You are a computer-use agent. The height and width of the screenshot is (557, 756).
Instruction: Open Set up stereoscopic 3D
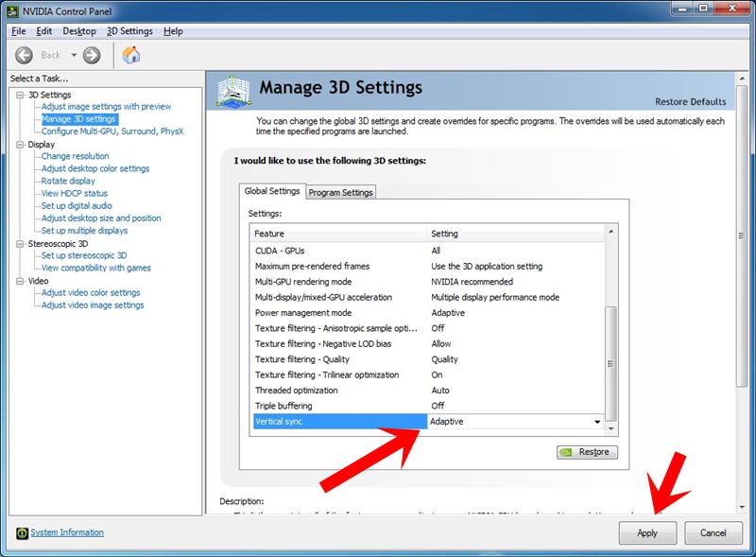click(84, 255)
